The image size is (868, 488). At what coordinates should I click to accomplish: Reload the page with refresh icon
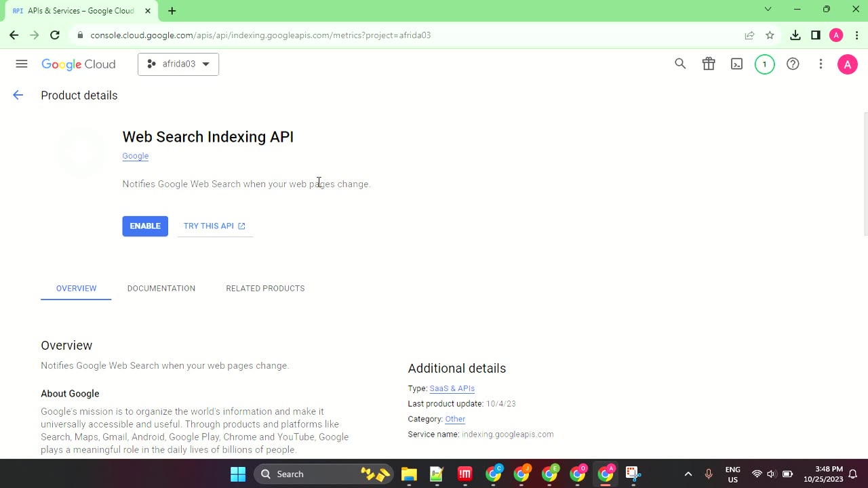[55, 35]
